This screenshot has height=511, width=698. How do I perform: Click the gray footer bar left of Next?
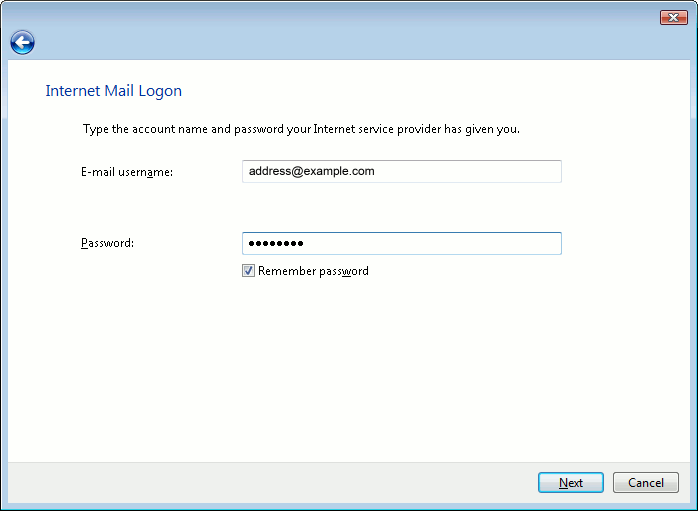click(270, 483)
